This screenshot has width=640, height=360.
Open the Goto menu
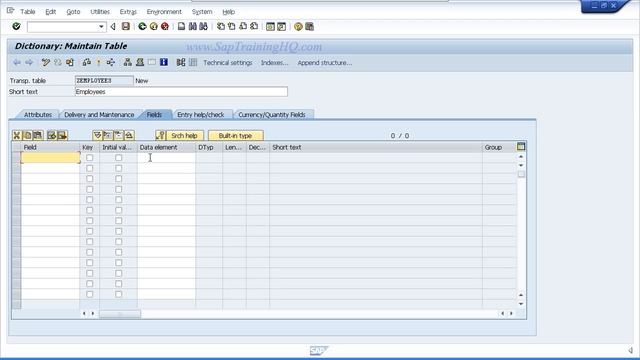[x=73, y=12]
